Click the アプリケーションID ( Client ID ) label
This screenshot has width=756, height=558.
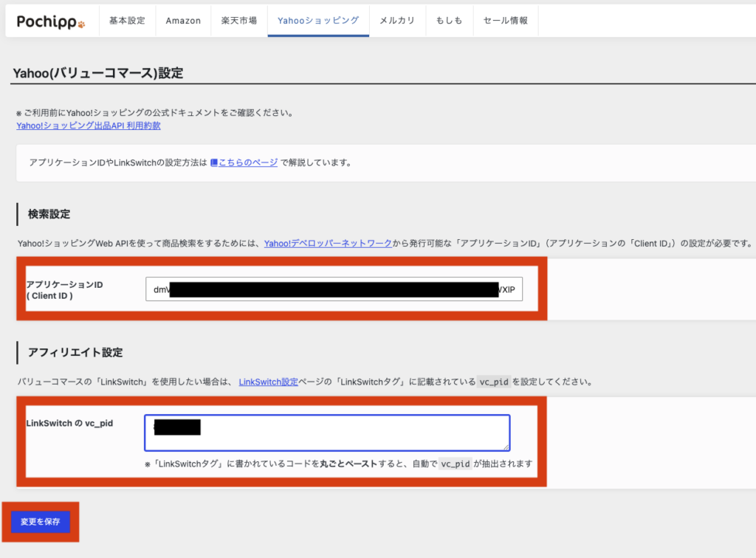click(x=65, y=290)
